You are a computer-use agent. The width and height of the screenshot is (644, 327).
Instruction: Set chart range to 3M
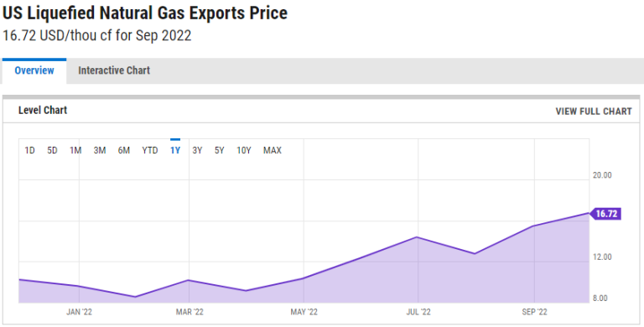point(100,150)
